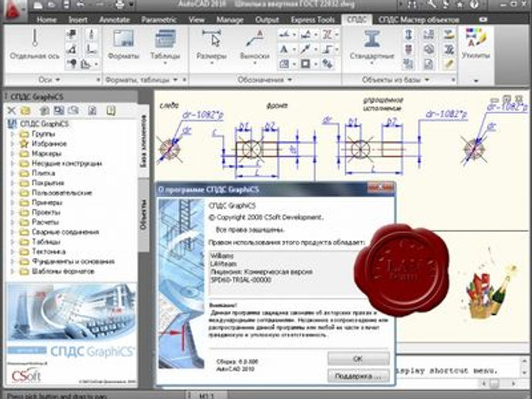This screenshot has width=532, height=399.
Task: Select the Примеры tree item
Action: coord(47,203)
